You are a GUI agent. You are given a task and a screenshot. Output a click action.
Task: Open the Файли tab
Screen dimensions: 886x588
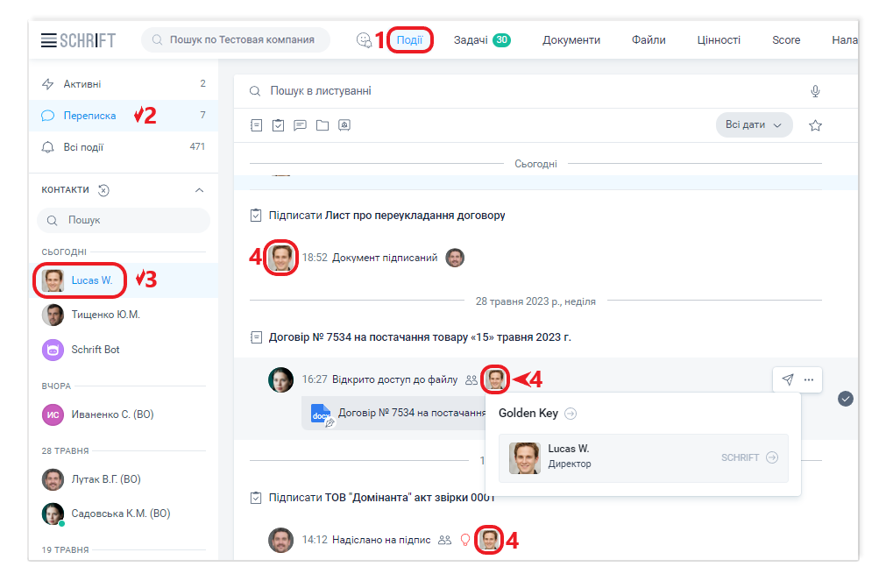(649, 40)
